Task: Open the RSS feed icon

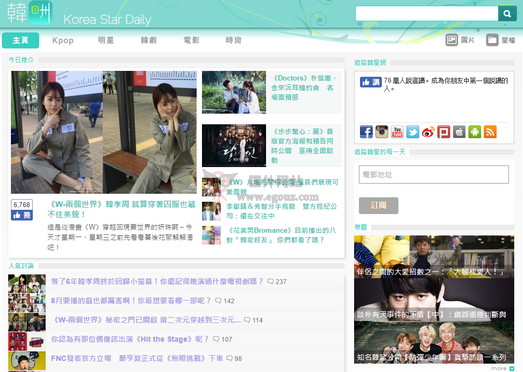Action: [490, 132]
